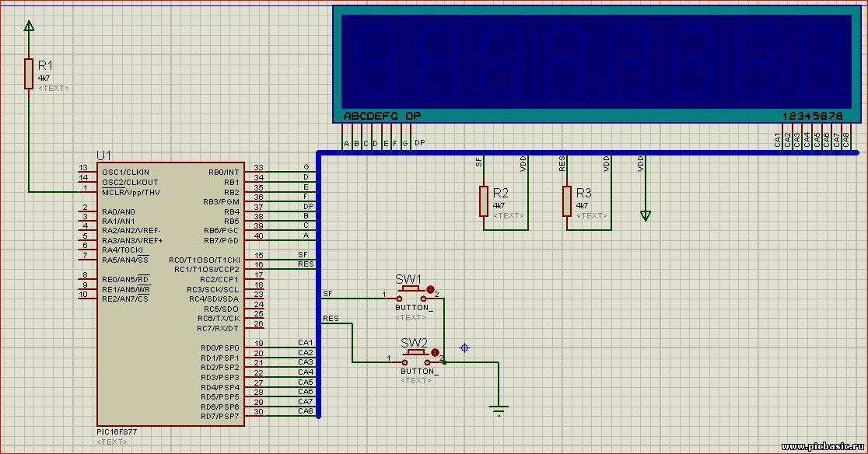Click the RC7/RX/DT pin label

click(x=218, y=329)
